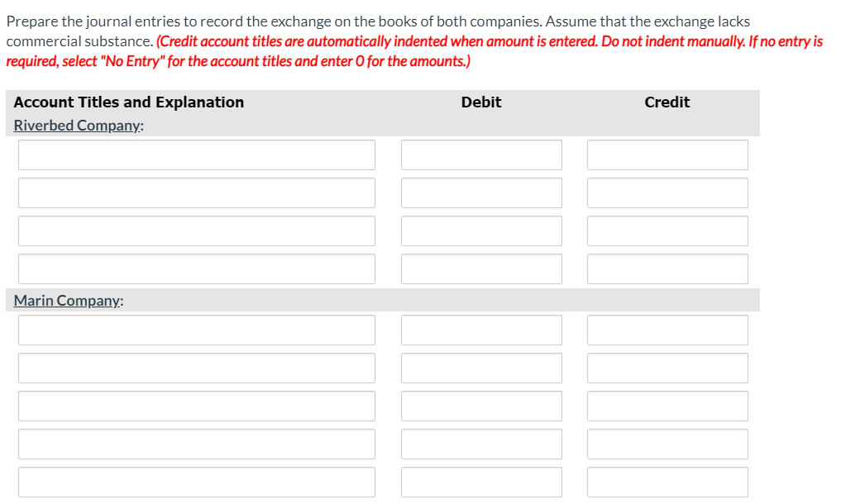Activate Marin fourth row credit field
This screenshot has height=504, width=841.
pyautogui.click(x=667, y=445)
